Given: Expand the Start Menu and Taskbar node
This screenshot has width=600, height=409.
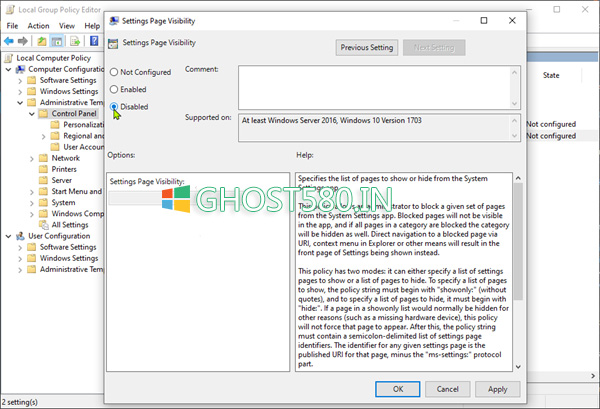Looking at the screenshot, I should pyautogui.click(x=32, y=192).
